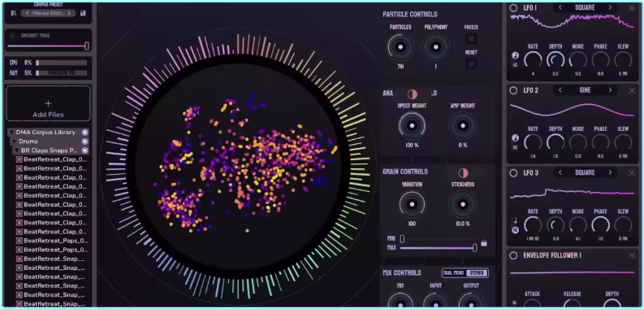
Task: Enable LFO 2 power circle
Action: point(513,90)
